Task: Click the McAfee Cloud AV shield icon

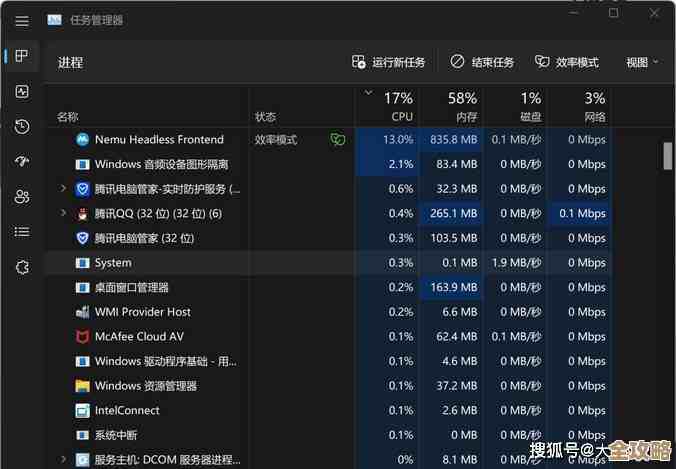Action: pyautogui.click(x=82, y=336)
